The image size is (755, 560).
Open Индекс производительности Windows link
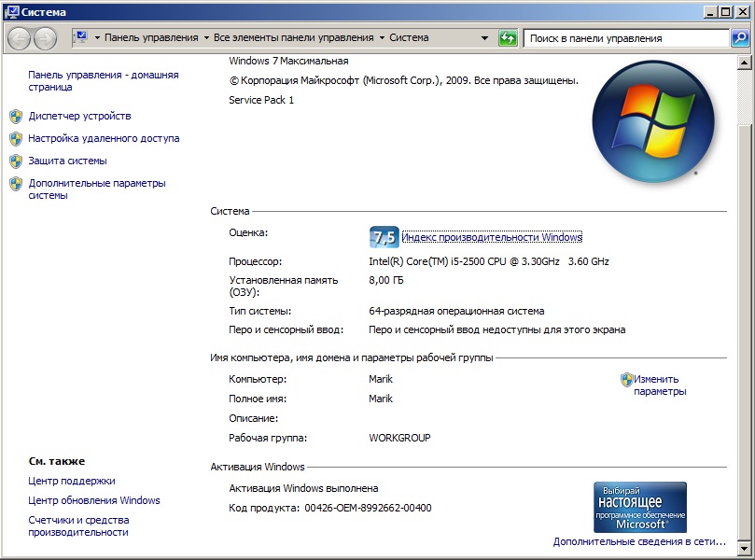492,237
